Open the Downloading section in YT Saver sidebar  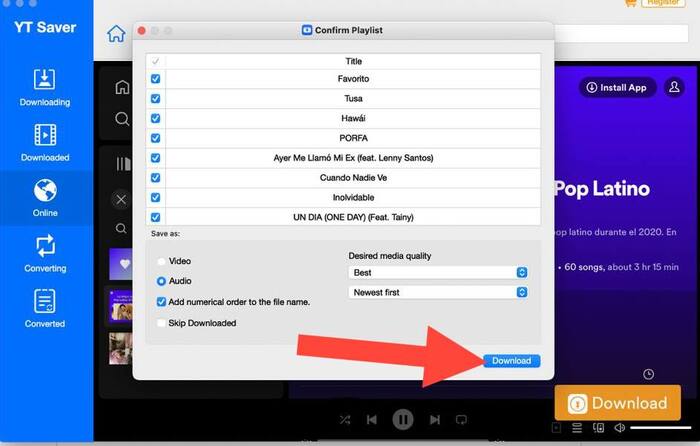click(x=45, y=88)
